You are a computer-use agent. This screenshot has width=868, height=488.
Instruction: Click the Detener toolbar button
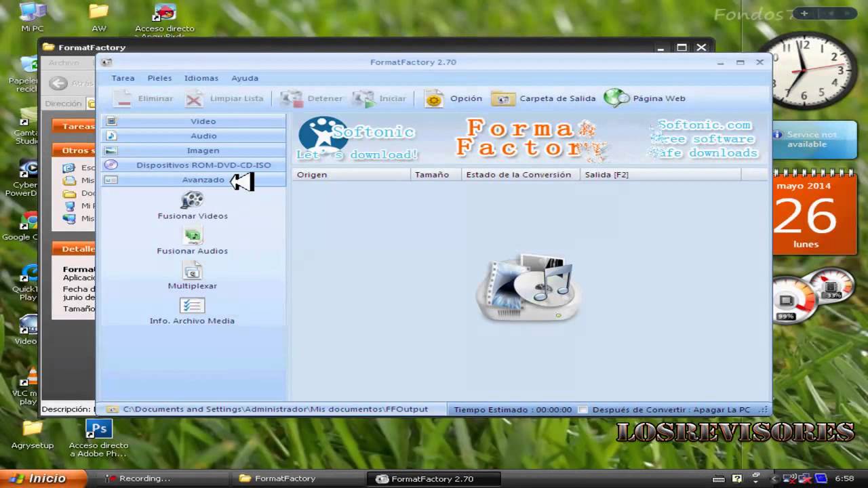311,98
